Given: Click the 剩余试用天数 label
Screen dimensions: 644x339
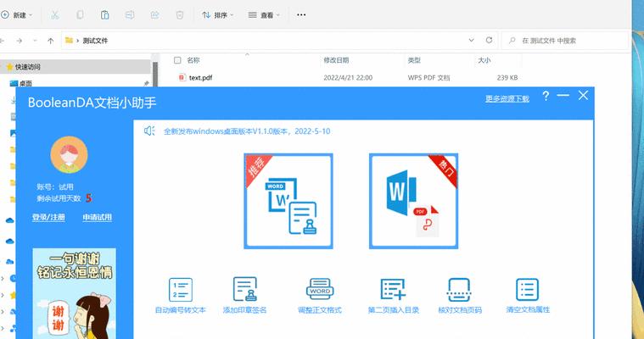Looking at the screenshot, I should click(x=59, y=198).
